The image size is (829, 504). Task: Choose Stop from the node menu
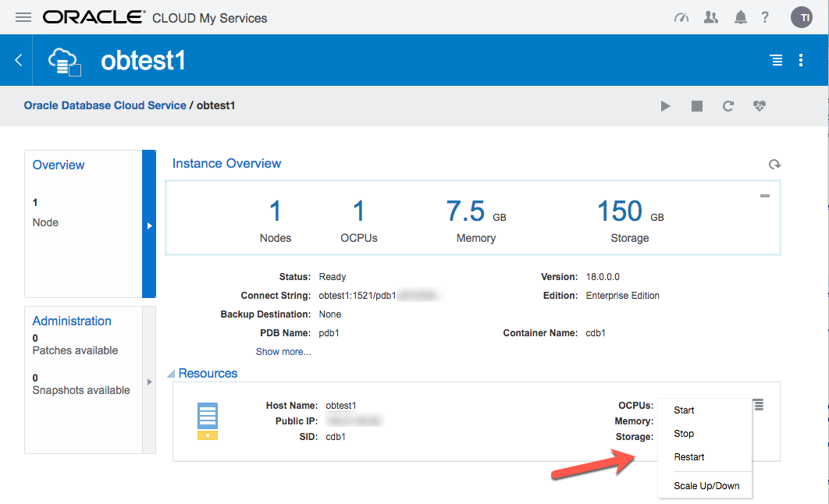pos(684,434)
